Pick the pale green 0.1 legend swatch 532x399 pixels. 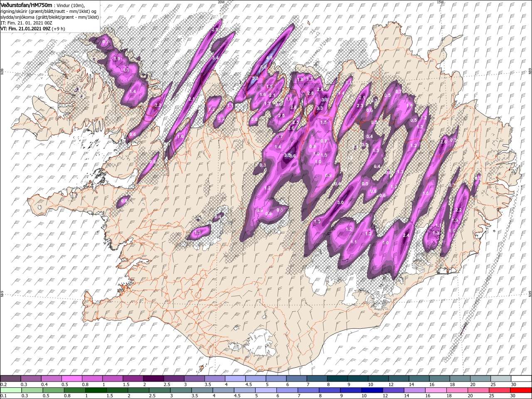[x=11, y=390]
